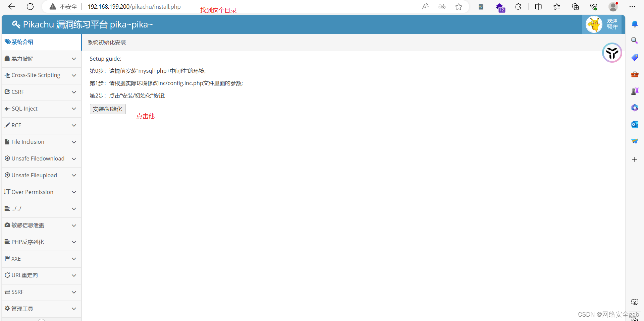Expand the CSRF menu chevron
The height and width of the screenshot is (321, 644).
74,92
